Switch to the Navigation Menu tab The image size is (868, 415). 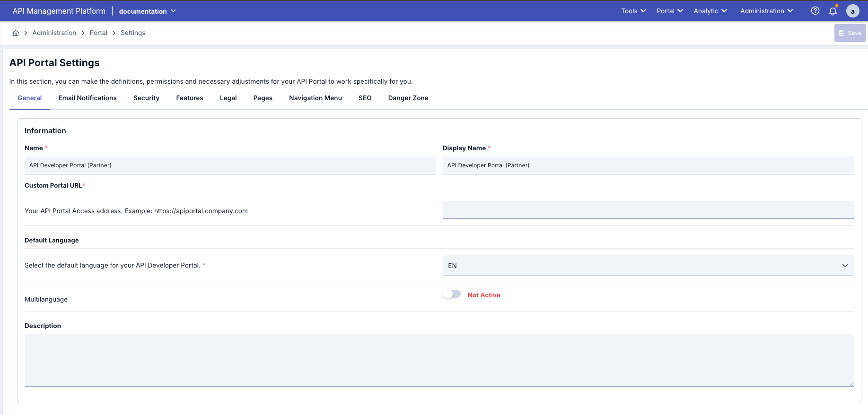point(316,98)
